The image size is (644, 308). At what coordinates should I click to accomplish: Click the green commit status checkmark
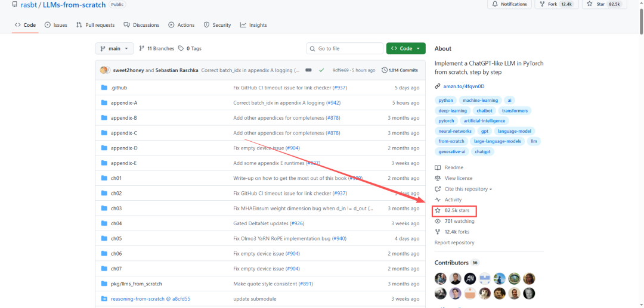(321, 70)
